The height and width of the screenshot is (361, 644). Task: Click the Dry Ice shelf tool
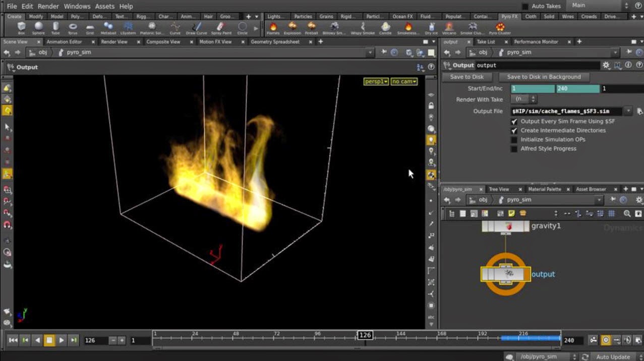pyautogui.click(x=431, y=28)
